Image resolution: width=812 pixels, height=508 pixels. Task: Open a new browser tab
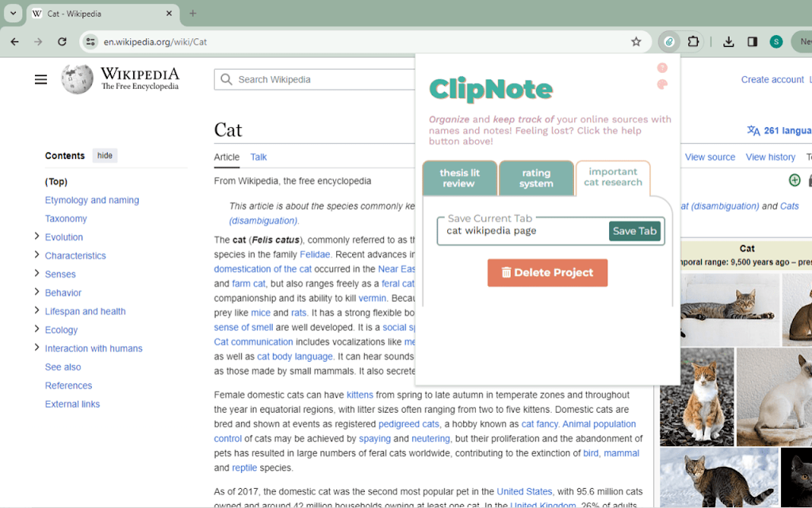click(x=193, y=13)
